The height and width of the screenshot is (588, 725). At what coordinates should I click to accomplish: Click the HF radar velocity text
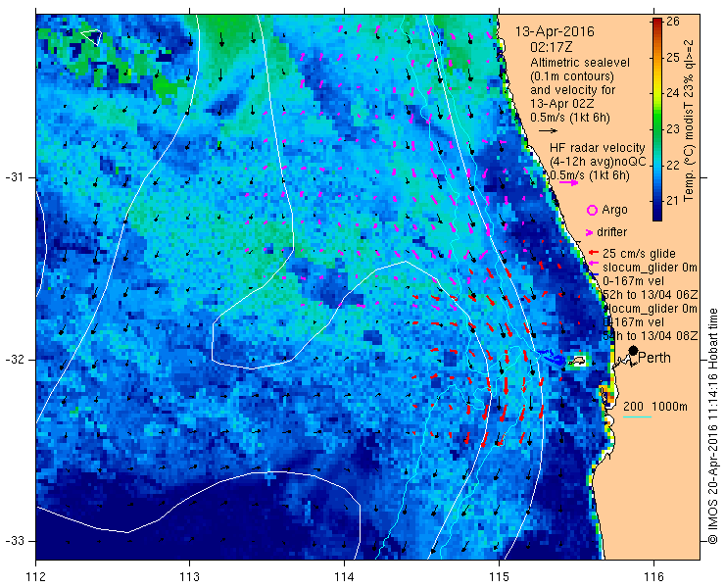[598, 148]
